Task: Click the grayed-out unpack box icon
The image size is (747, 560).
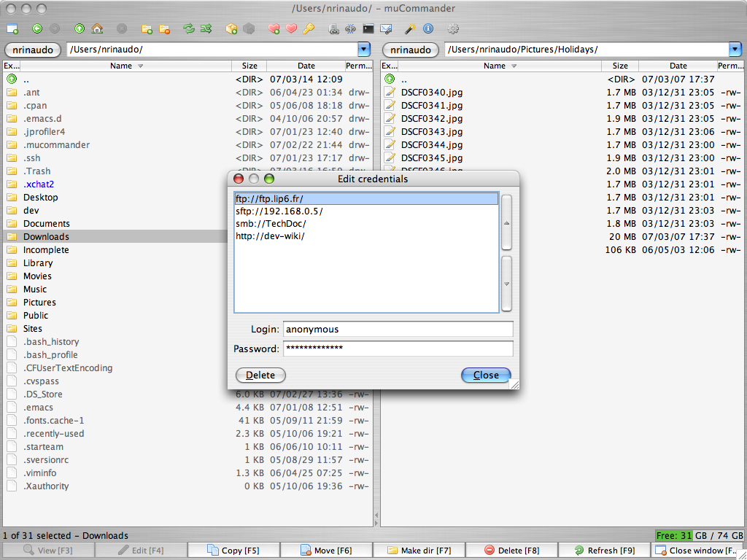Action: [x=249, y=29]
